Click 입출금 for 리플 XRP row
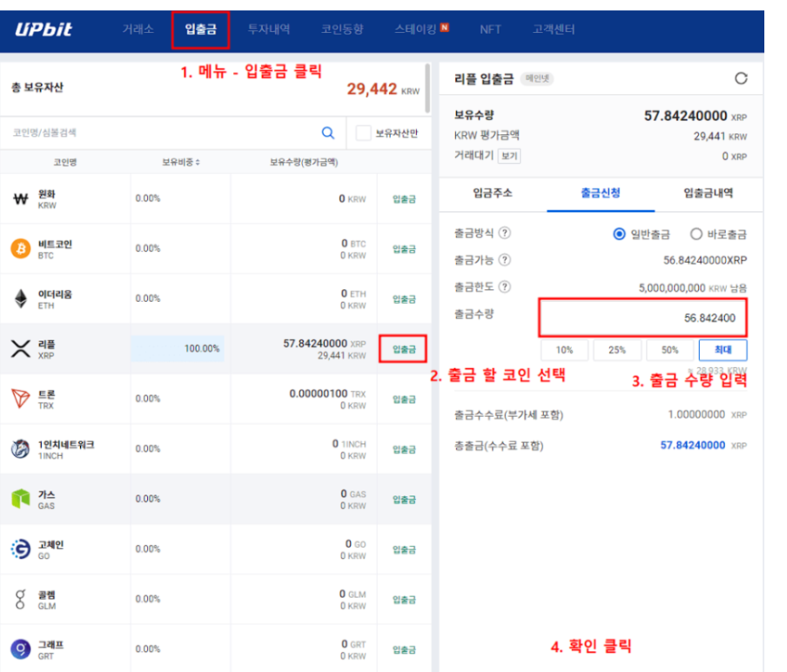This screenshot has height=672, width=787. tap(404, 349)
